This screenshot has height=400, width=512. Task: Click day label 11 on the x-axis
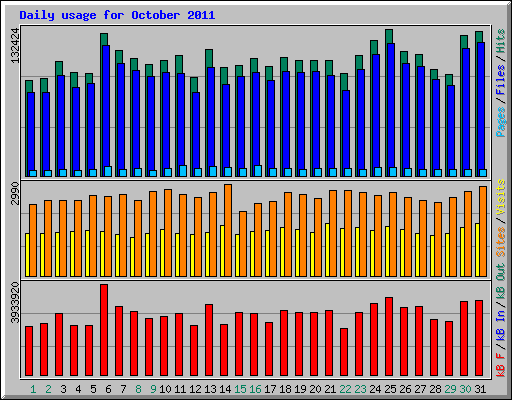180,389
